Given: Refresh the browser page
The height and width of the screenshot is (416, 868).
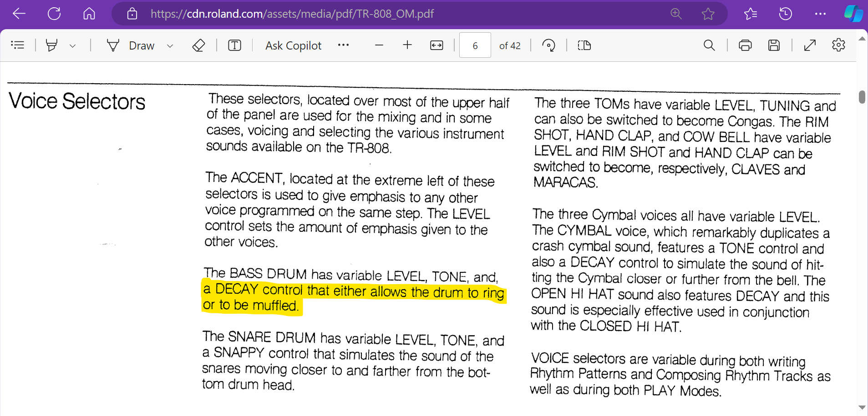Looking at the screenshot, I should coord(54,14).
